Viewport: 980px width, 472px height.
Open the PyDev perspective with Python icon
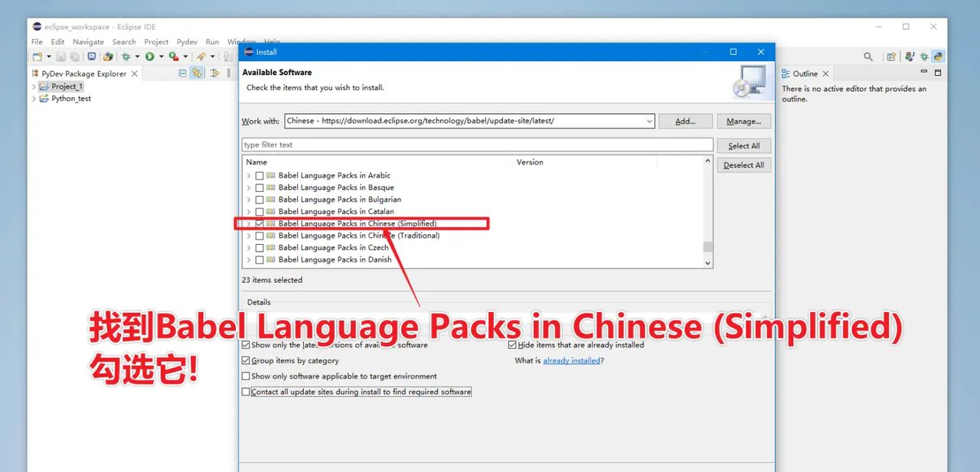[938, 57]
